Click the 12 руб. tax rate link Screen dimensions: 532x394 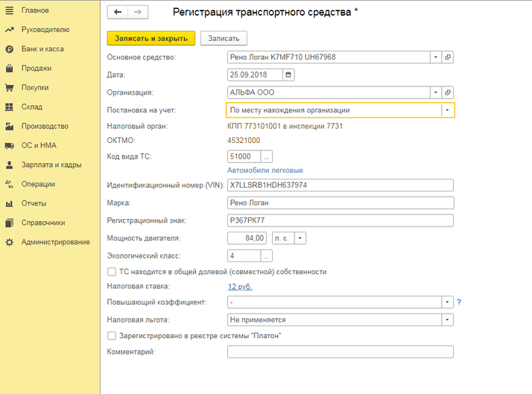click(240, 286)
